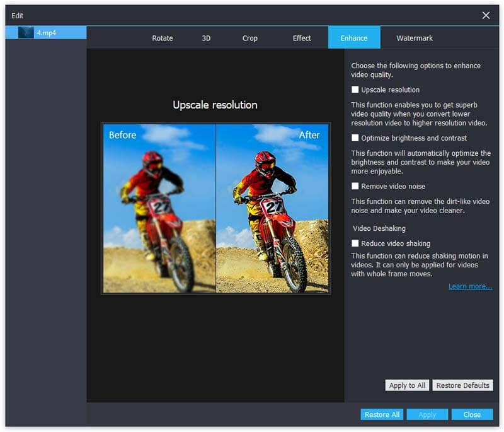504x432 pixels.
Task: Open the Watermark tab
Action: click(415, 38)
